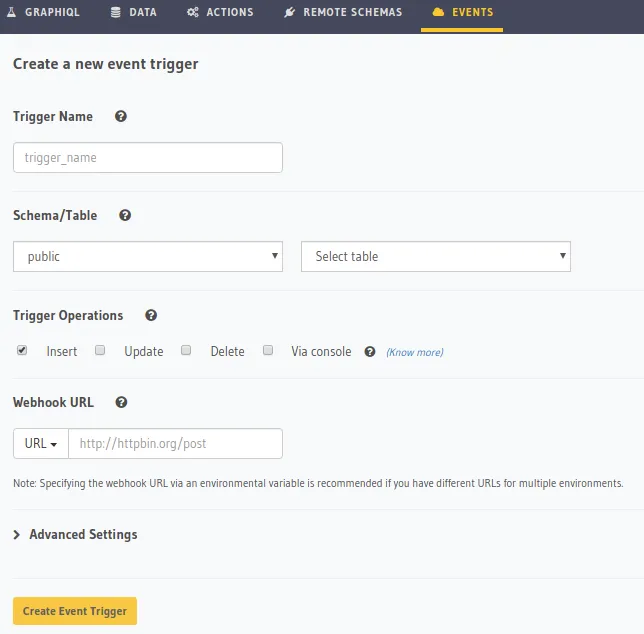The width and height of the screenshot is (644, 634).
Task: Click the Create Event Trigger button
Action: click(75, 611)
